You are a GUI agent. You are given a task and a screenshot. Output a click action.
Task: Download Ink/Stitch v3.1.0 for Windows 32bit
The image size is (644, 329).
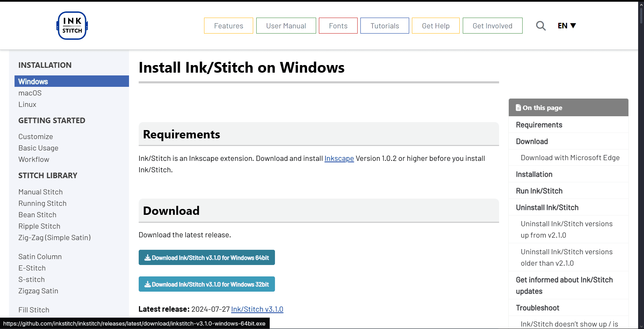point(207,284)
